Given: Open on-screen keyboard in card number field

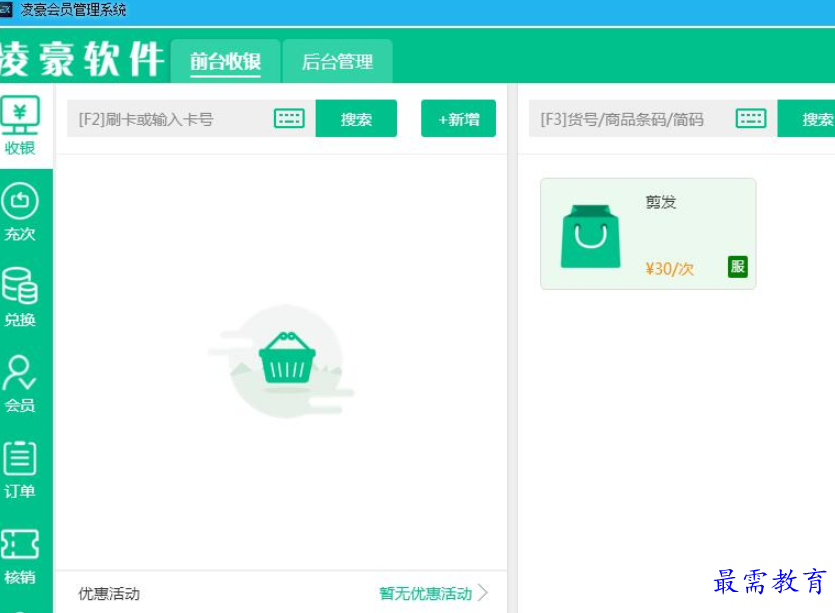Looking at the screenshot, I should coord(289,118).
